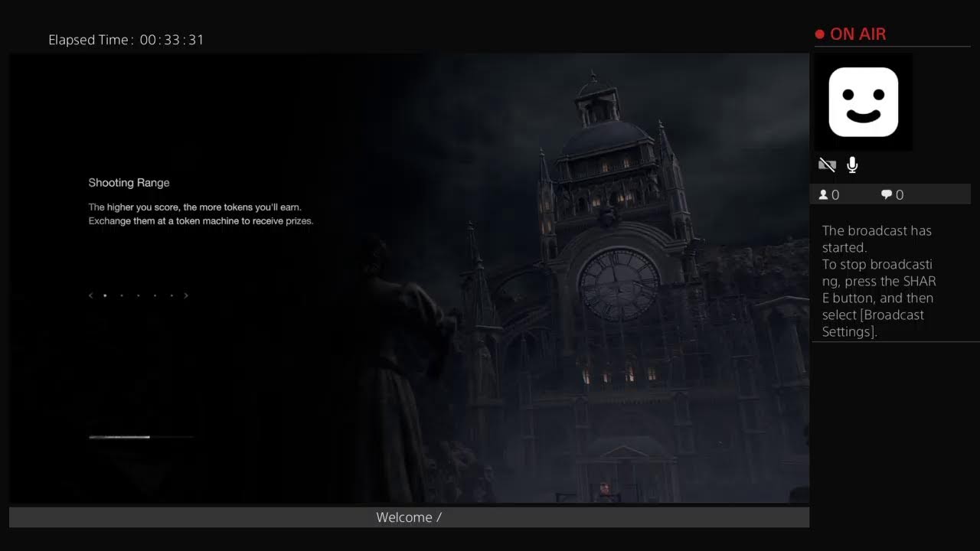The image size is (980, 551).
Task: Click the 'The broadcast has started' message
Action: tap(877, 239)
